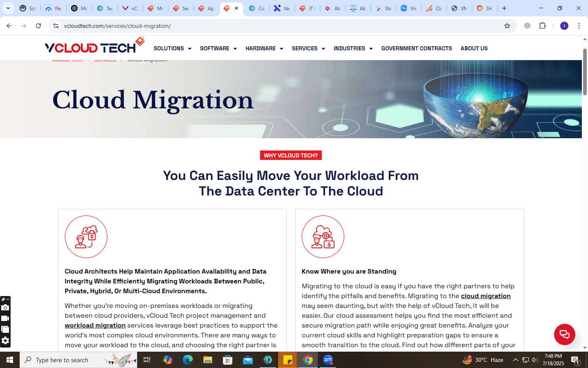Expand the SOFTWARE dropdown menu
The image size is (588, 368).
[x=218, y=48]
